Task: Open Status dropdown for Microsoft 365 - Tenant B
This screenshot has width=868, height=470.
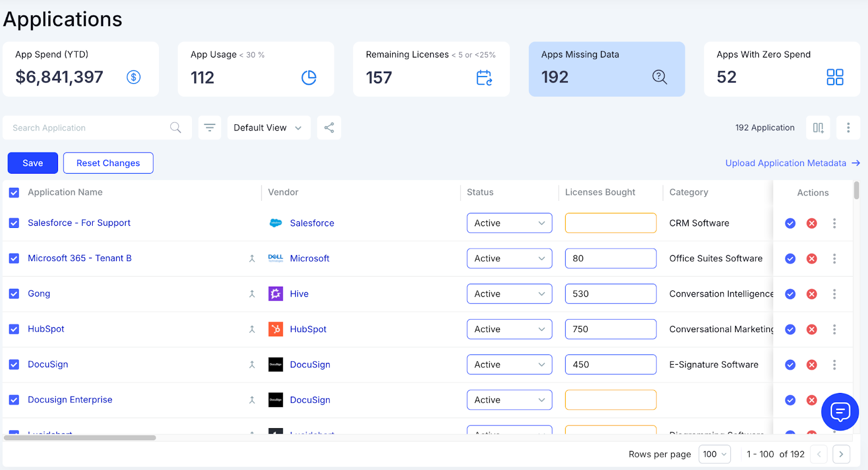Action: pyautogui.click(x=509, y=258)
